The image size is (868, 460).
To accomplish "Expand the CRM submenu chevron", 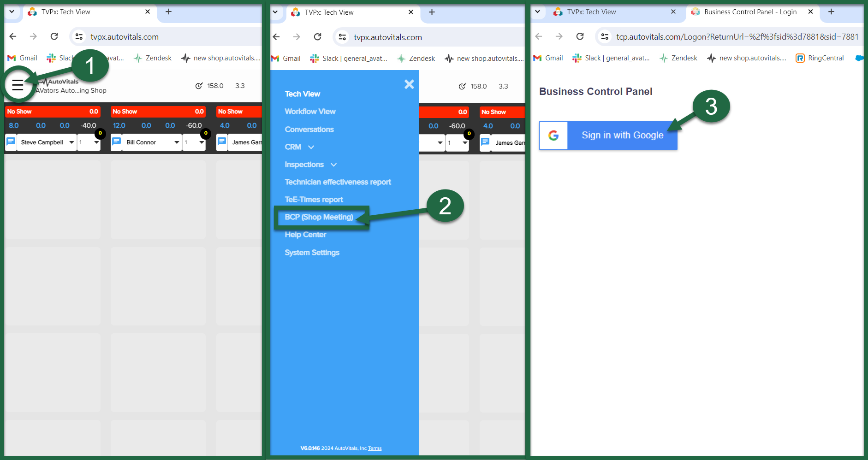I will pos(311,147).
